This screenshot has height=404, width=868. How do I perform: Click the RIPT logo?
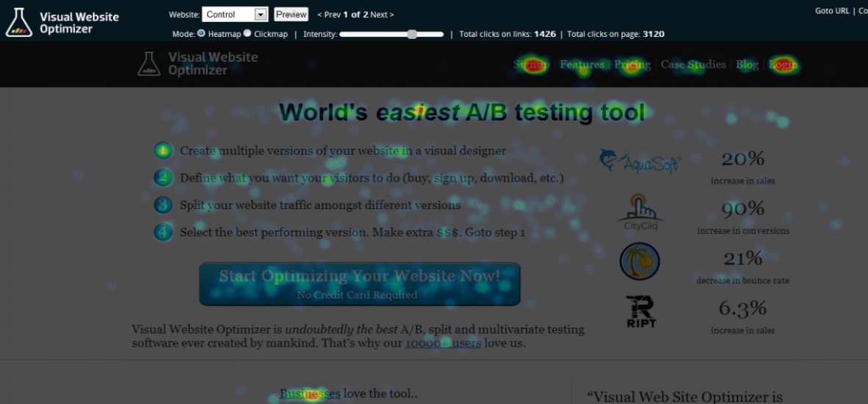click(x=641, y=311)
